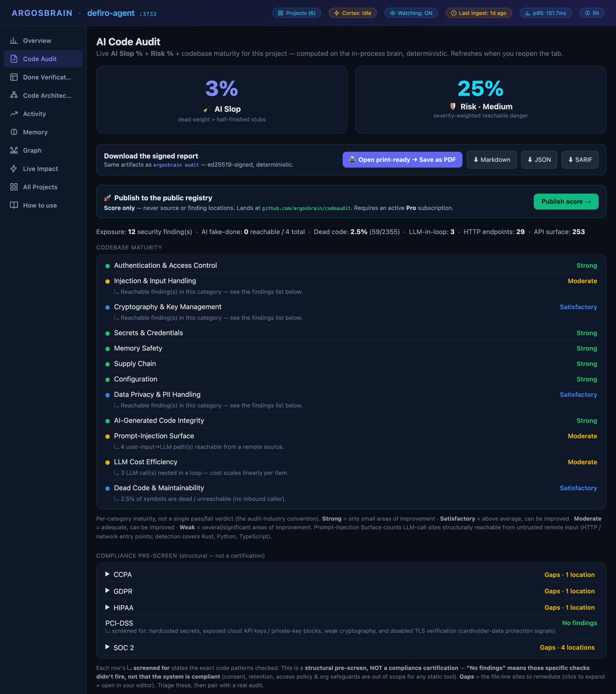Click the broom icon beside AI Slop

tap(207, 109)
